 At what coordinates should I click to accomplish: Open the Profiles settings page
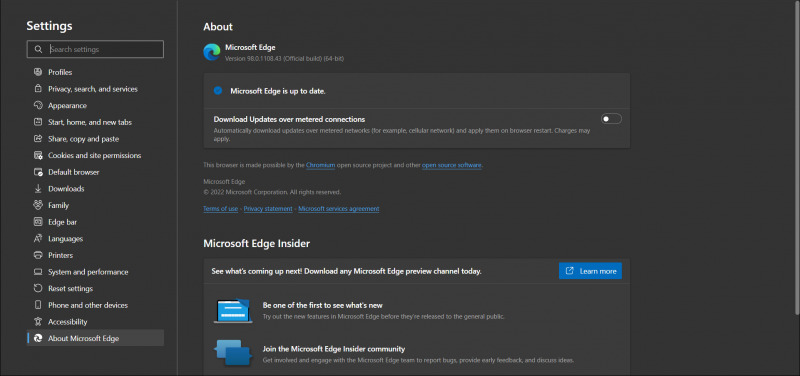(x=95, y=72)
